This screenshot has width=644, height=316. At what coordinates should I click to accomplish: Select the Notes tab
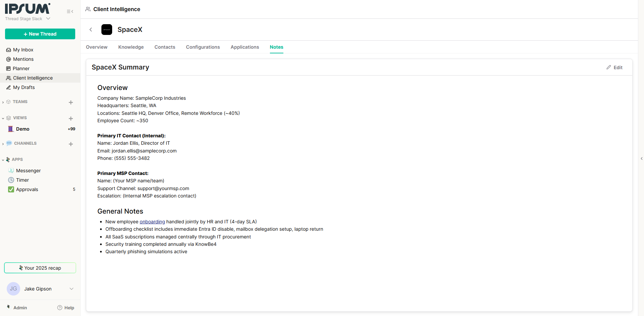pos(277,47)
